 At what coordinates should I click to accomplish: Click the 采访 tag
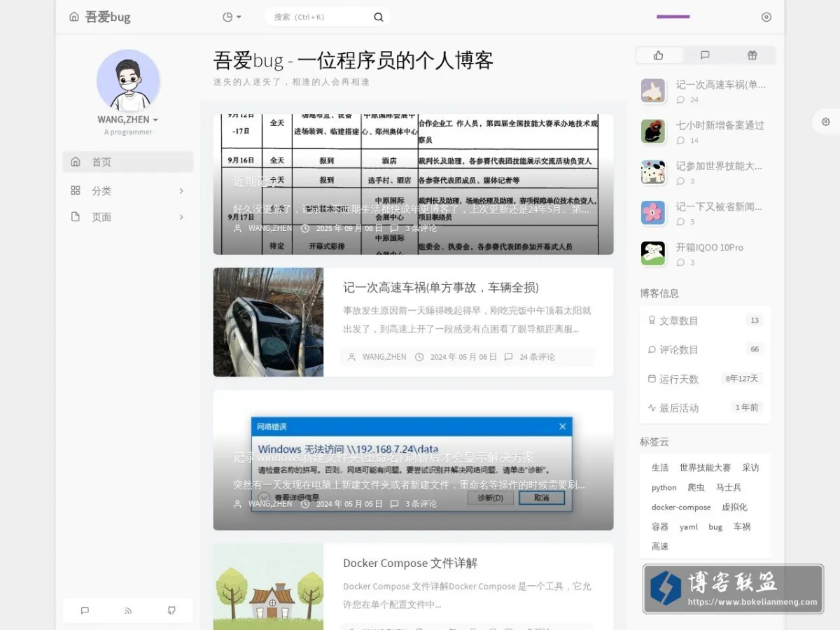tap(750, 468)
